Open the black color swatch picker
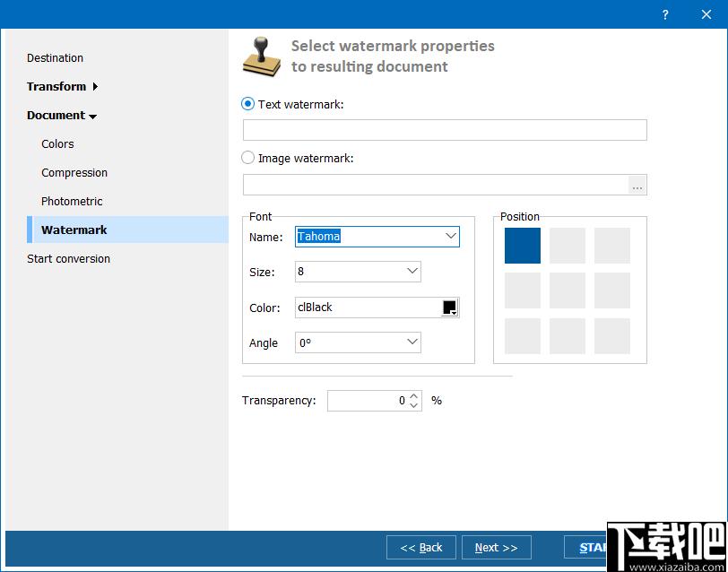The width and height of the screenshot is (728, 572). 450,308
